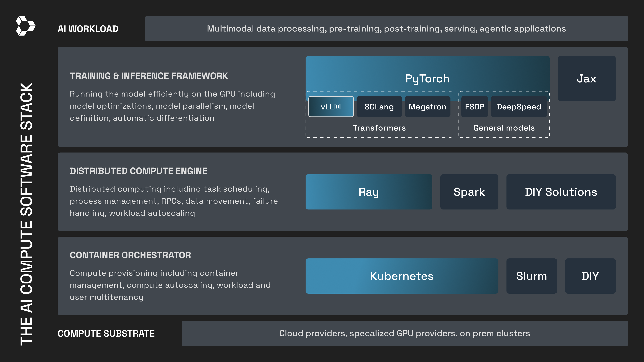Image resolution: width=644 pixels, height=362 pixels.
Task: Click the AI Workload description bar
Action: tap(386, 29)
